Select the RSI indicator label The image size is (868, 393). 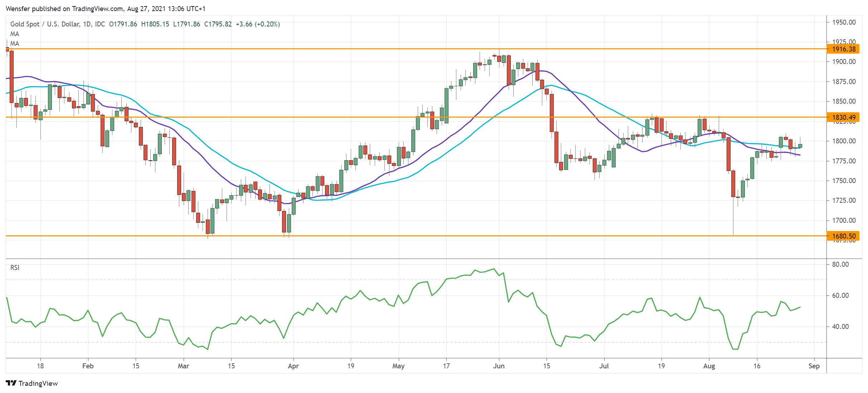[15, 267]
